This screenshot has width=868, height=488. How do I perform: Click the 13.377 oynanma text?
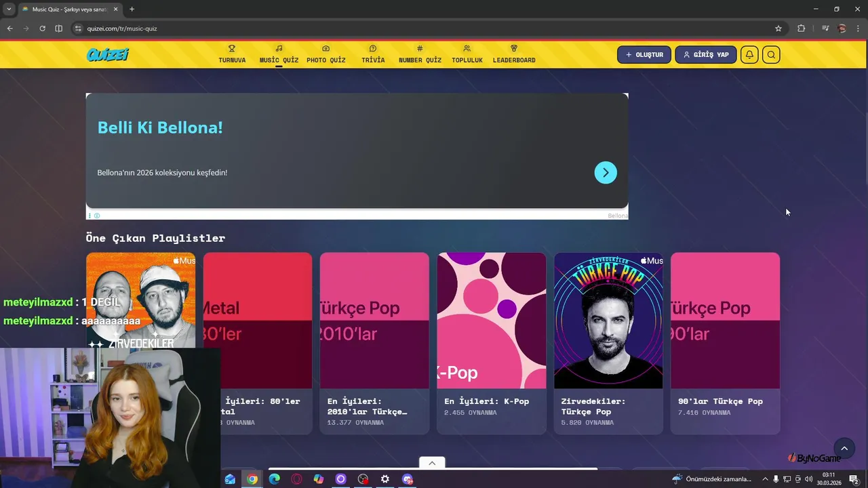tap(355, 423)
